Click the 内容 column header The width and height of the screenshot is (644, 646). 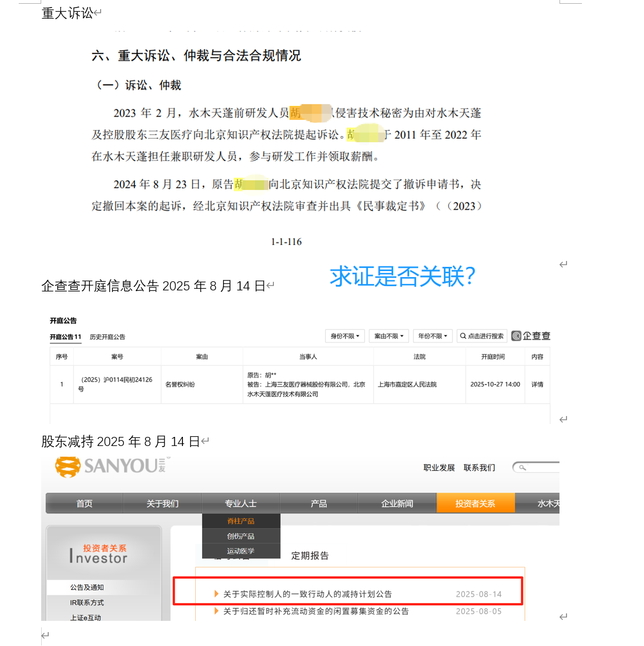coord(537,357)
